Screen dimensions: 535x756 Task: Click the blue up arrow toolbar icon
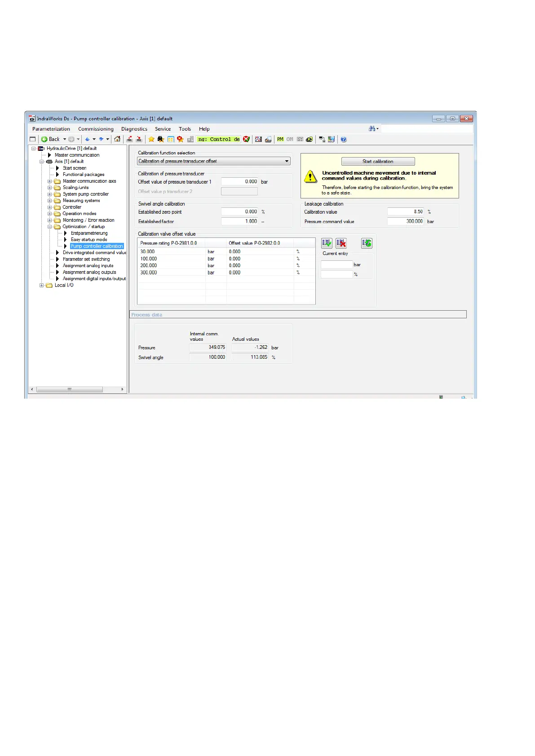click(88, 139)
